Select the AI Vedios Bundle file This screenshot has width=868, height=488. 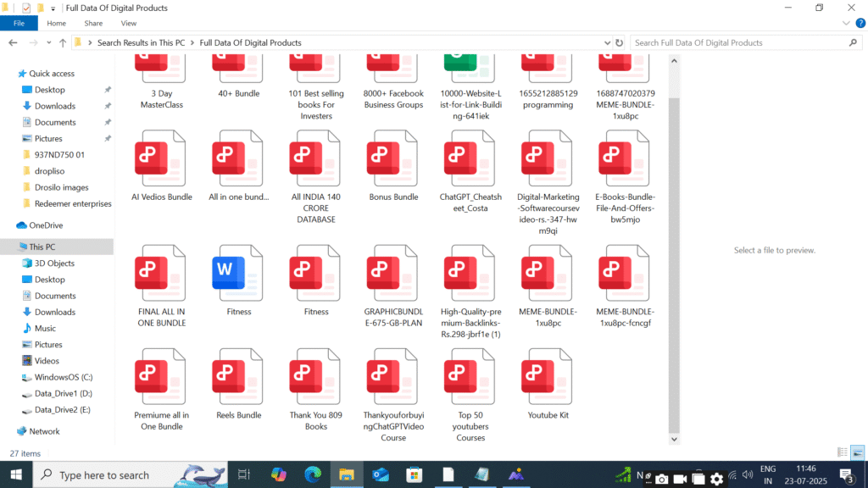[x=161, y=163]
